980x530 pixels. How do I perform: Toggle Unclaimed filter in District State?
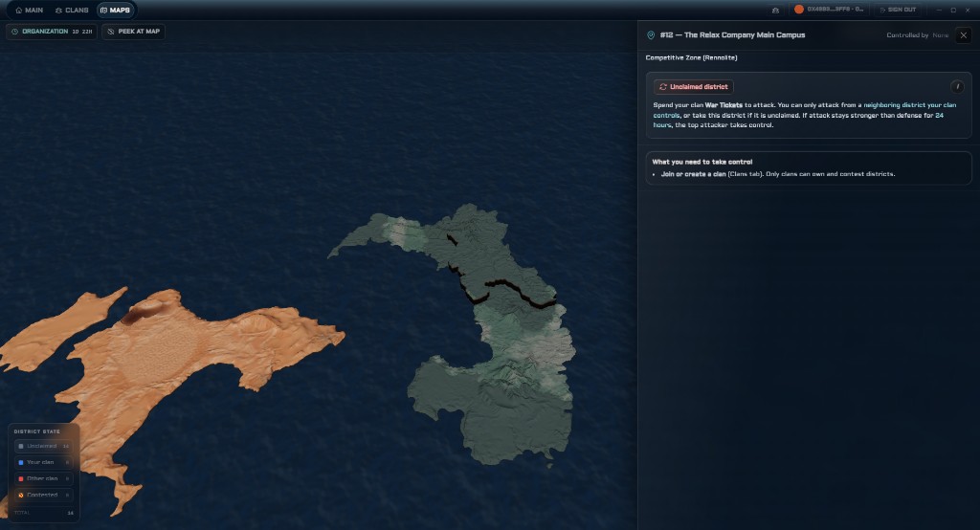tap(42, 446)
